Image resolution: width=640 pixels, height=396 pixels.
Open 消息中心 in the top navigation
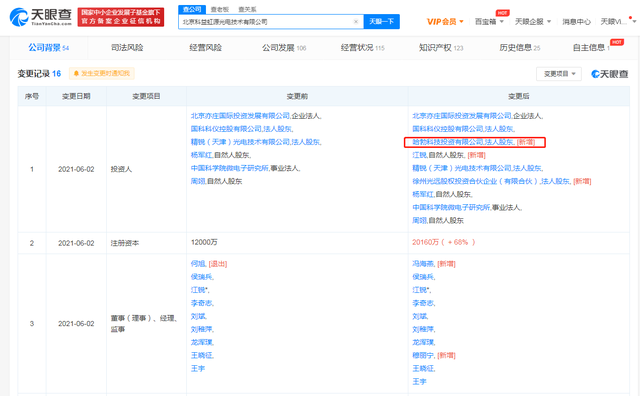pos(576,22)
